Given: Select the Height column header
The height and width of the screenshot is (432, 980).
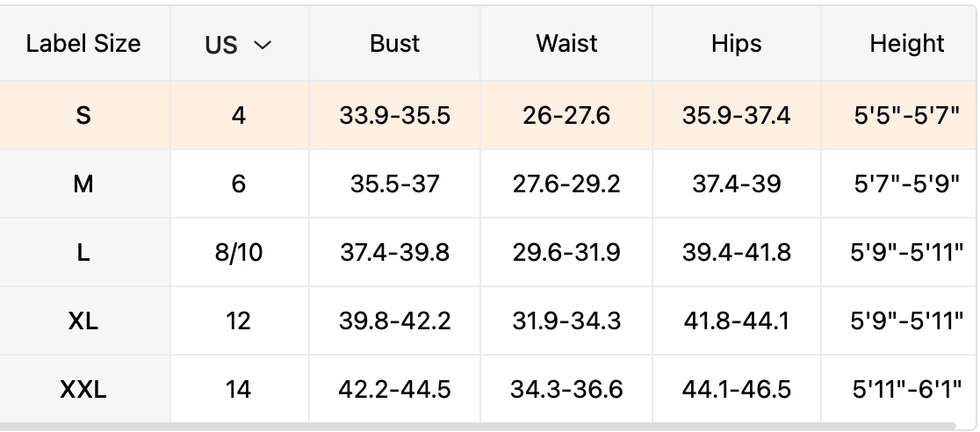Looking at the screenshot, I should [906, 44].
